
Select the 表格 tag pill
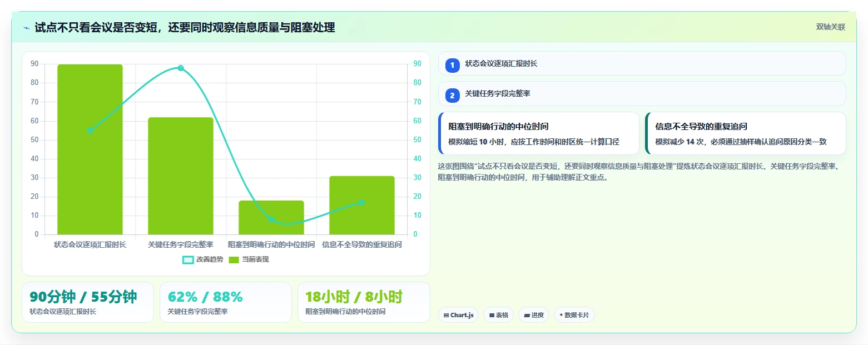(499, 315)
